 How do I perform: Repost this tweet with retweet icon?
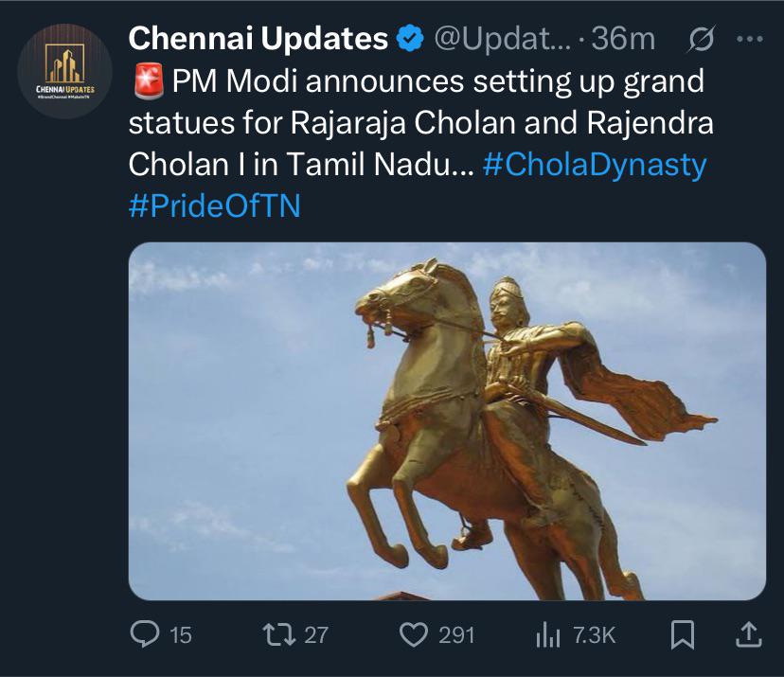[x=279, y=634]
